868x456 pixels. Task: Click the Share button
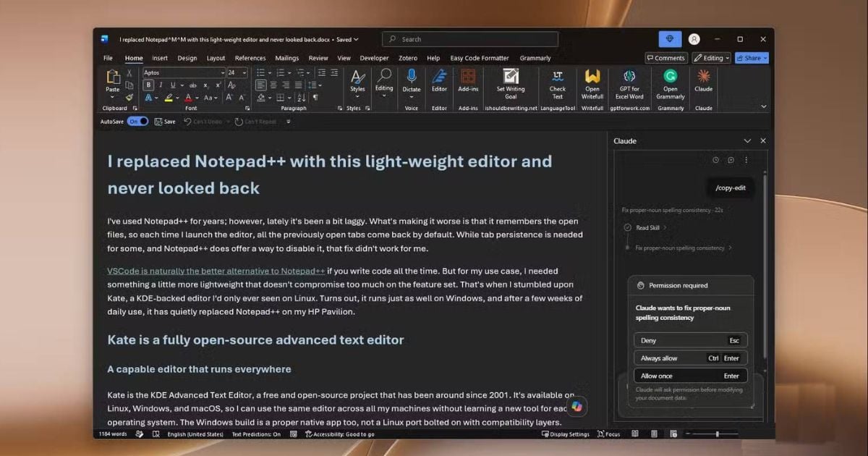pyautogui.click(x=752, y=58)
